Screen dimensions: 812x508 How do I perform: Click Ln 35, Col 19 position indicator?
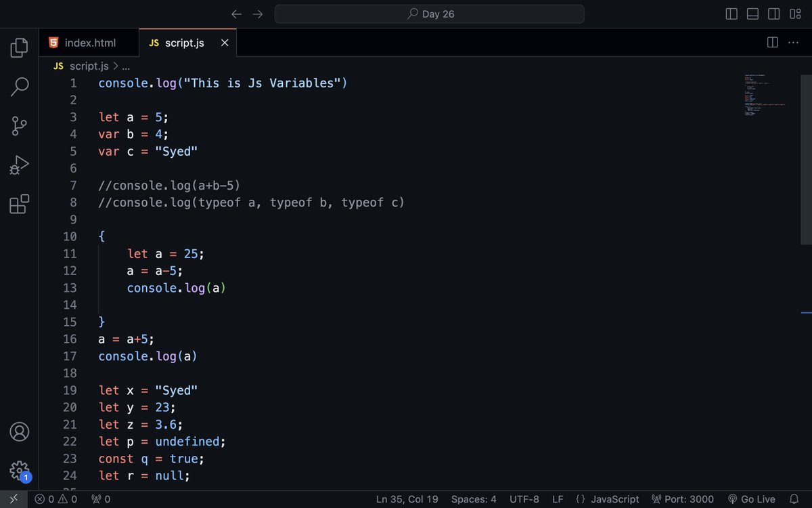pyautogui.click(x=407, y=499)
